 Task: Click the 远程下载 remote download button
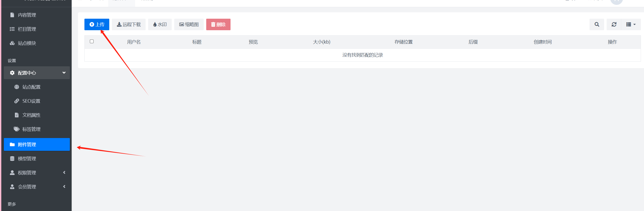pos(129,25)
